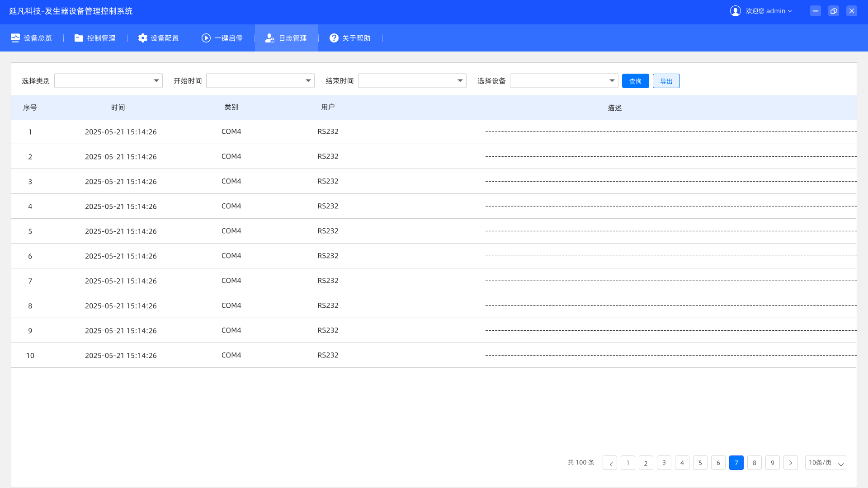Click the 导出 export button
Screen dimensions: 868x488
(x=666, y=81)
